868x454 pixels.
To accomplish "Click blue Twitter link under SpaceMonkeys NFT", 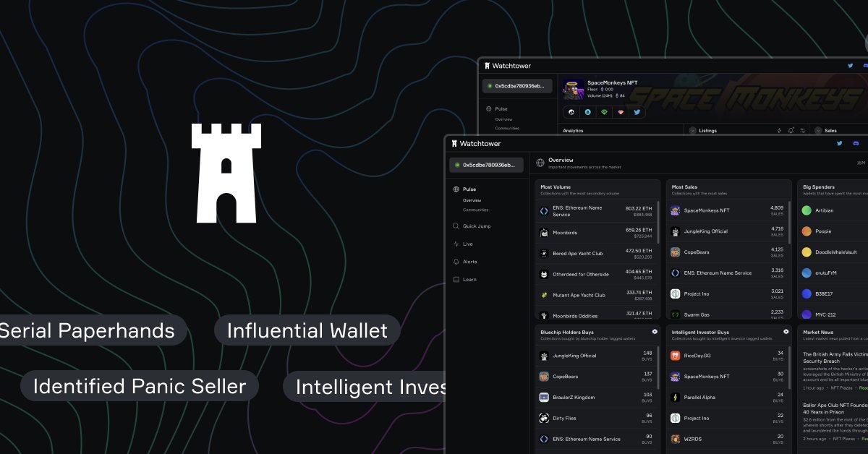I will [x=637, y=112].
